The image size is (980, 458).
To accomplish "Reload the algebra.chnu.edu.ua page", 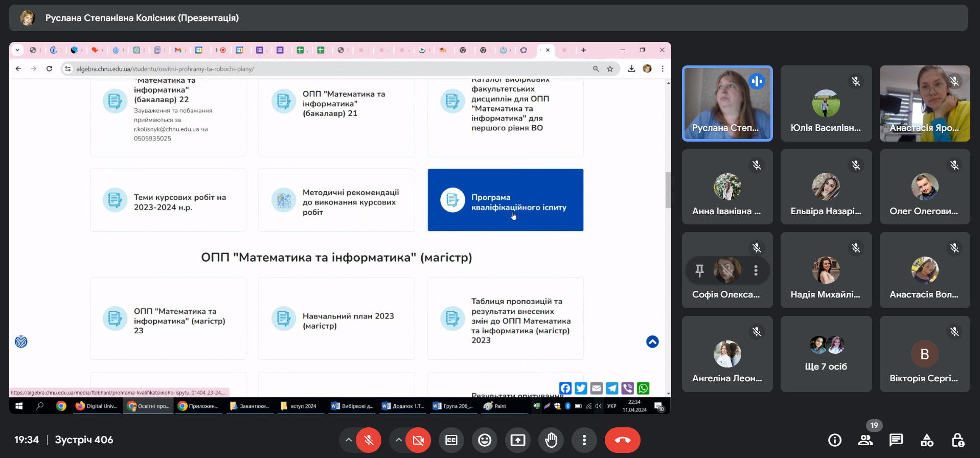I will pyautogui.click(x=49, y=68).
